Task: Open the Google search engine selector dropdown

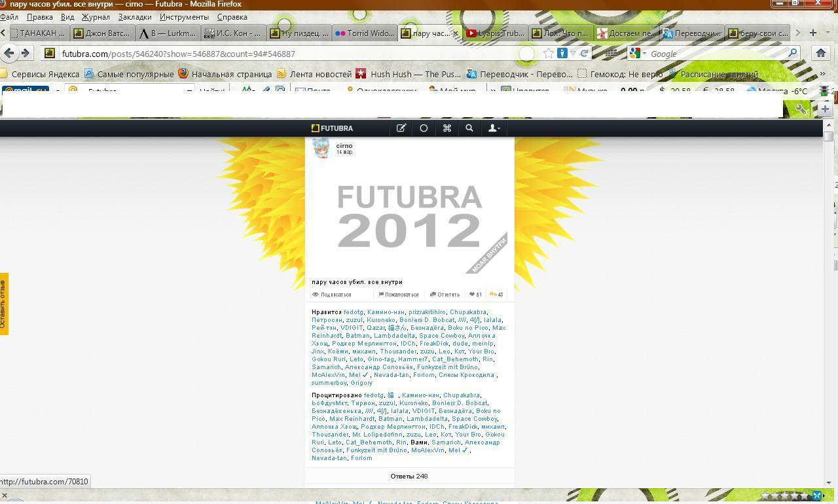Action: [637, 54]
